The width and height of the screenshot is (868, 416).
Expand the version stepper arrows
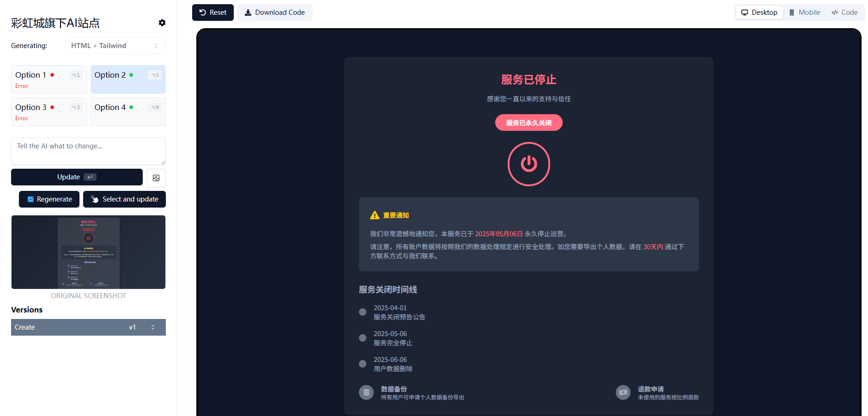[x=152, y=327]
